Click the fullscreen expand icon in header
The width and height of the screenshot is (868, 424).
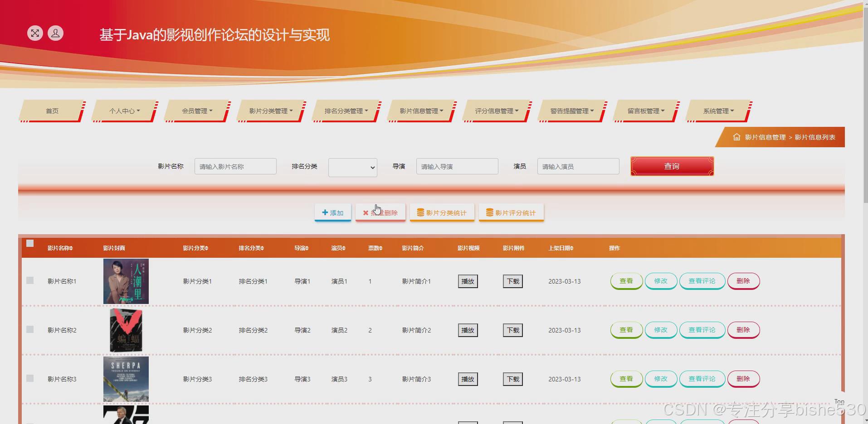tap(35, 33)
